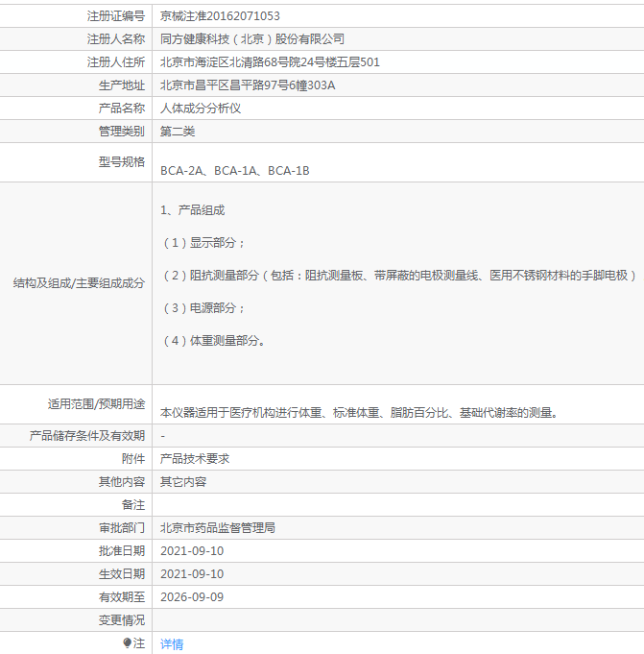644x654 pixels.
Task: Click the value 其它内容
Action: [183, 482]
